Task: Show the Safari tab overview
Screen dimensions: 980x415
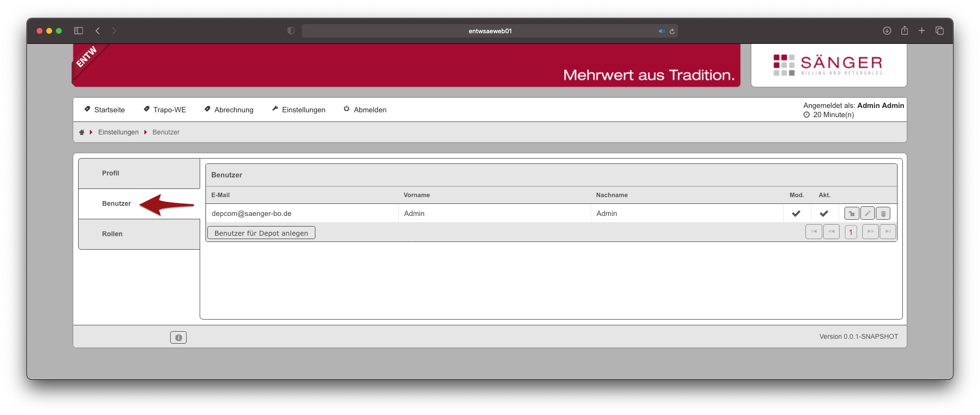Action: click(x=939, y=31)
